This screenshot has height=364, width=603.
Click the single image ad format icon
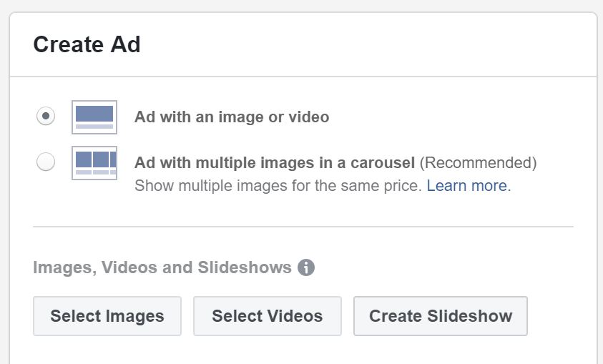click(94, 117)
